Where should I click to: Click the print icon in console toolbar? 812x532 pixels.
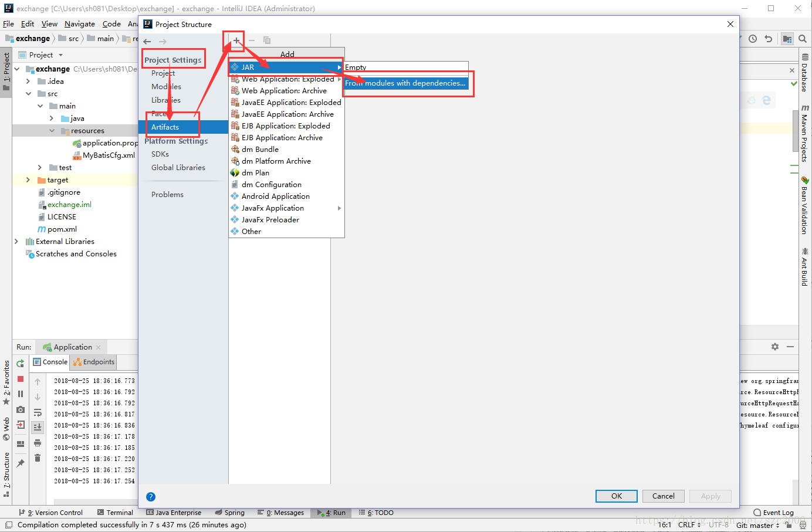point(38,443)
